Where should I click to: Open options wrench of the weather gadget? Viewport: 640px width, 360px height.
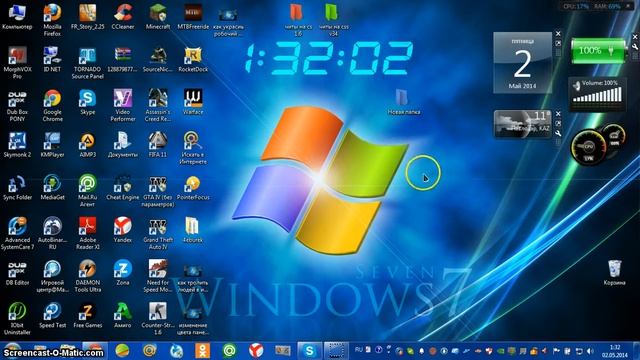coord(558,133)
